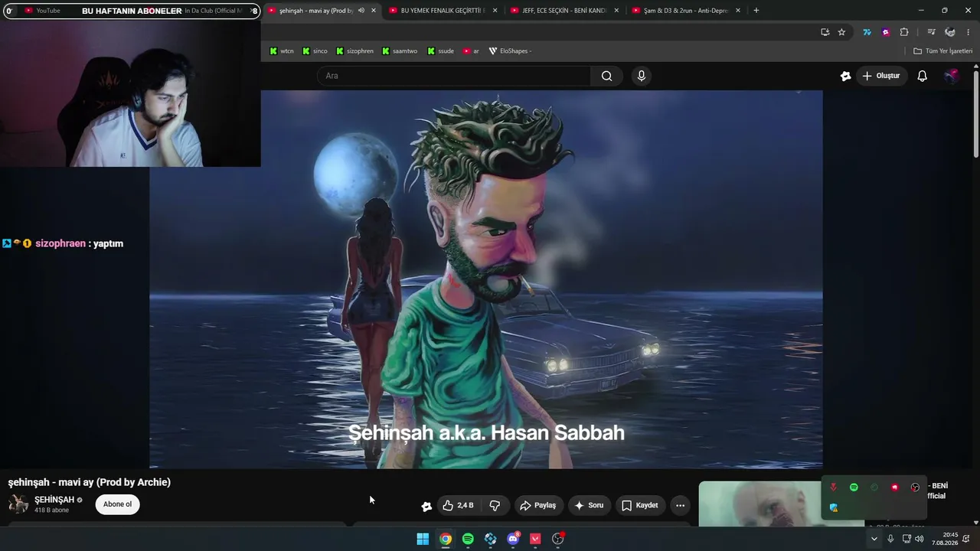This screenshot has height=551, width=980.
Task: Click the Windows Security shield tray icon
Action: point(834,507)
